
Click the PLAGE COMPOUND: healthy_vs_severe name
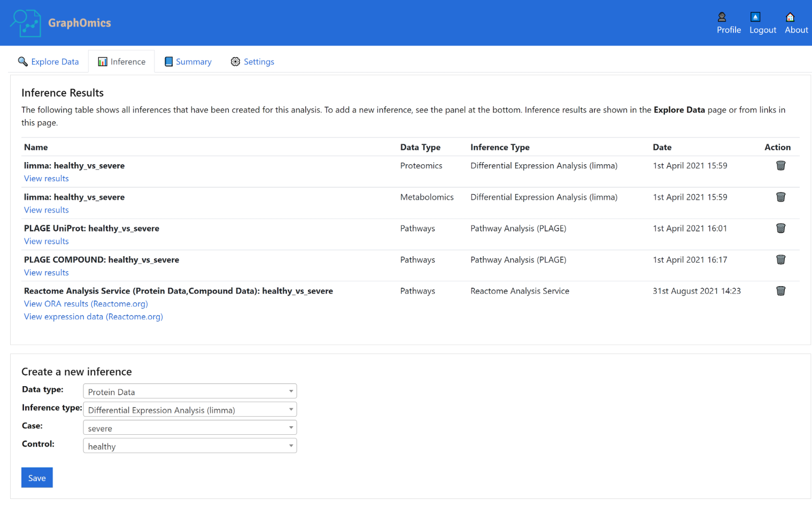tap(102, 260)
